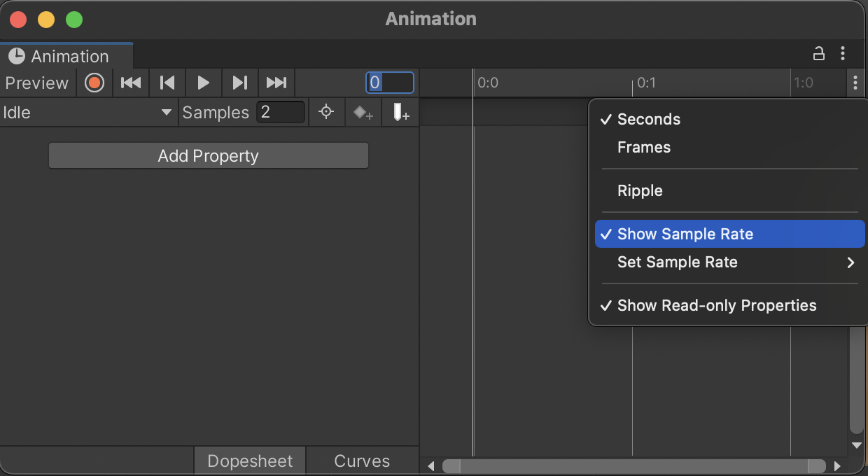Viewport: 868px width, 476px height.
Task: Click the window lock icon
Action: 818,54
